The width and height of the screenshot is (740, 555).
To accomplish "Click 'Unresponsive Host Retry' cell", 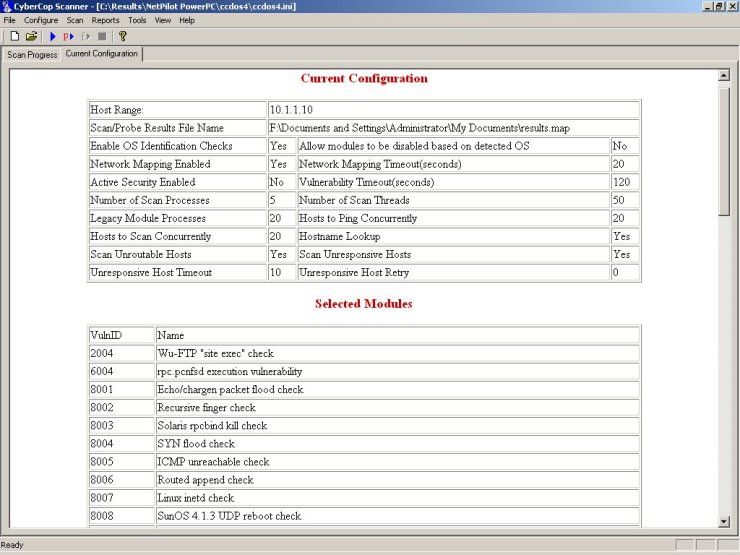I will click(x=454, y=272).
